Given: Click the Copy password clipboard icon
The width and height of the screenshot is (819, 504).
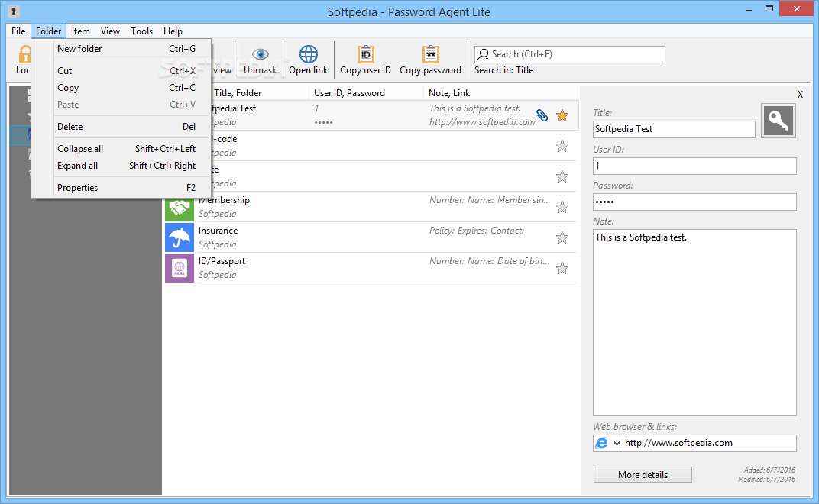Looking at the screenshot, I should (430, 53).
